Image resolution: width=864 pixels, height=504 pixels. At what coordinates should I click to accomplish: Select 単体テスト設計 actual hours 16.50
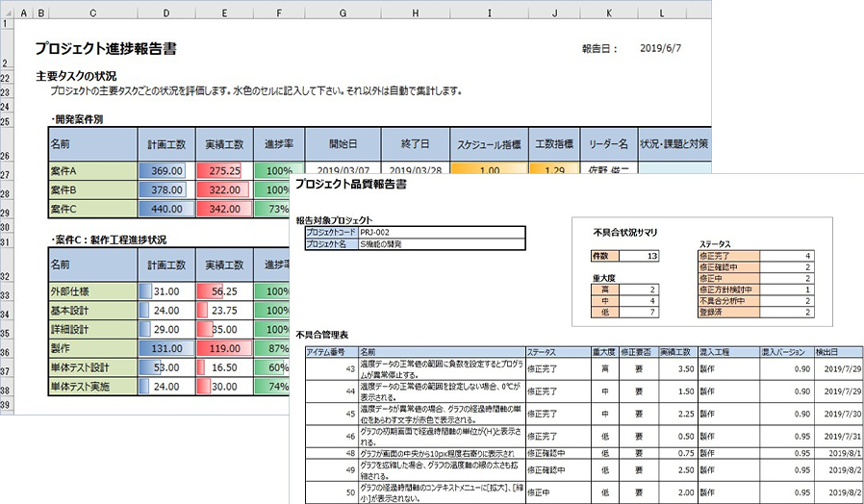point(224,368)
